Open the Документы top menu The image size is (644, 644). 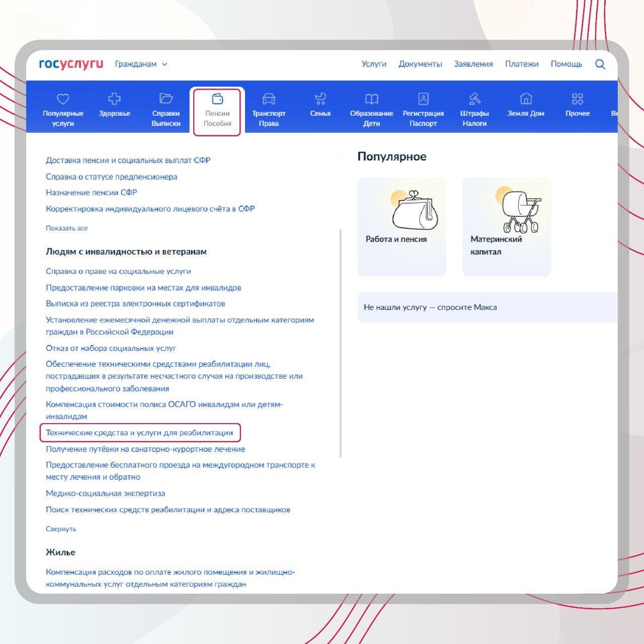tap(420, 64)
